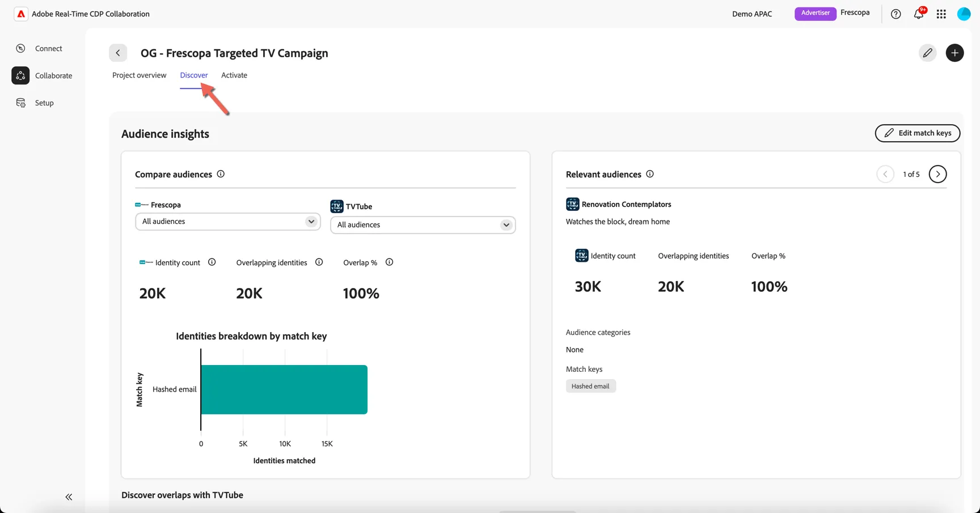Open the notifications bell

pyautogui.click(x=918, y=14)
